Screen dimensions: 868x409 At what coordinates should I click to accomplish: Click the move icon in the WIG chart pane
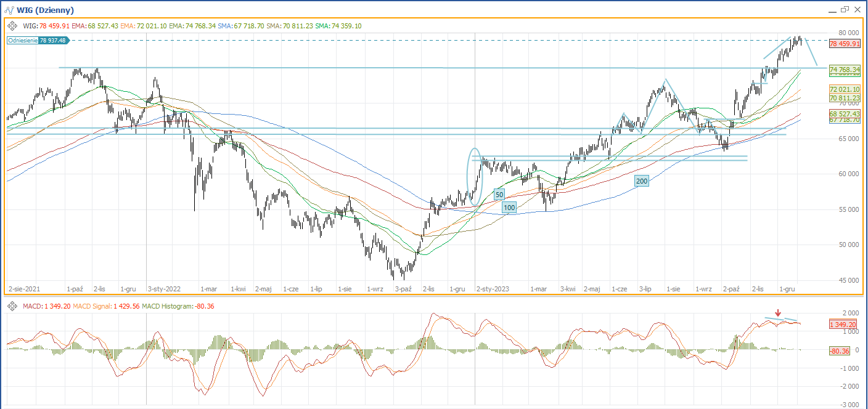[x=12, y=26]
